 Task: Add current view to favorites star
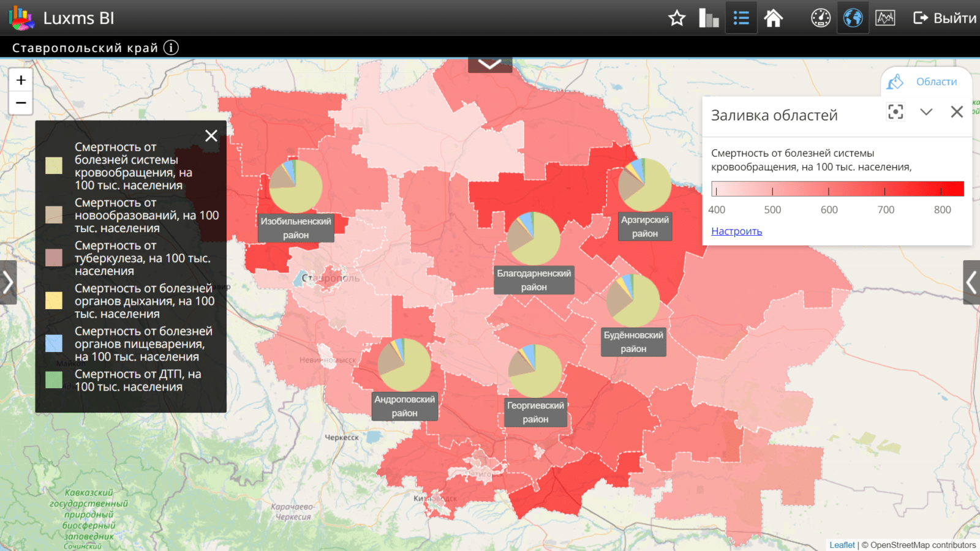pos(677,18)
